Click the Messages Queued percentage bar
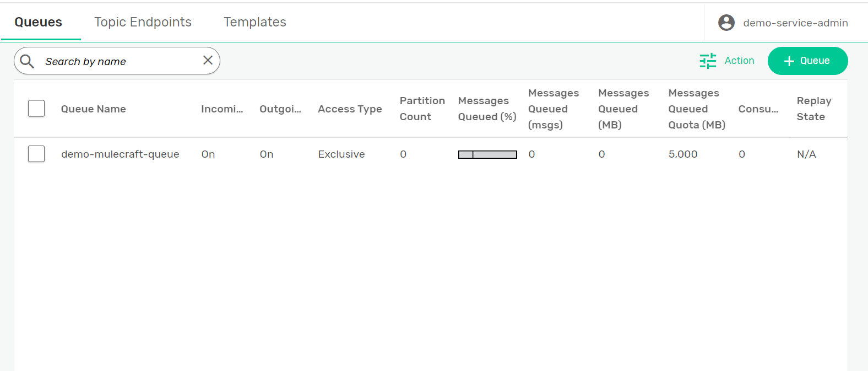868x371 pixels. pyautogui.click(x=487, y=154)
